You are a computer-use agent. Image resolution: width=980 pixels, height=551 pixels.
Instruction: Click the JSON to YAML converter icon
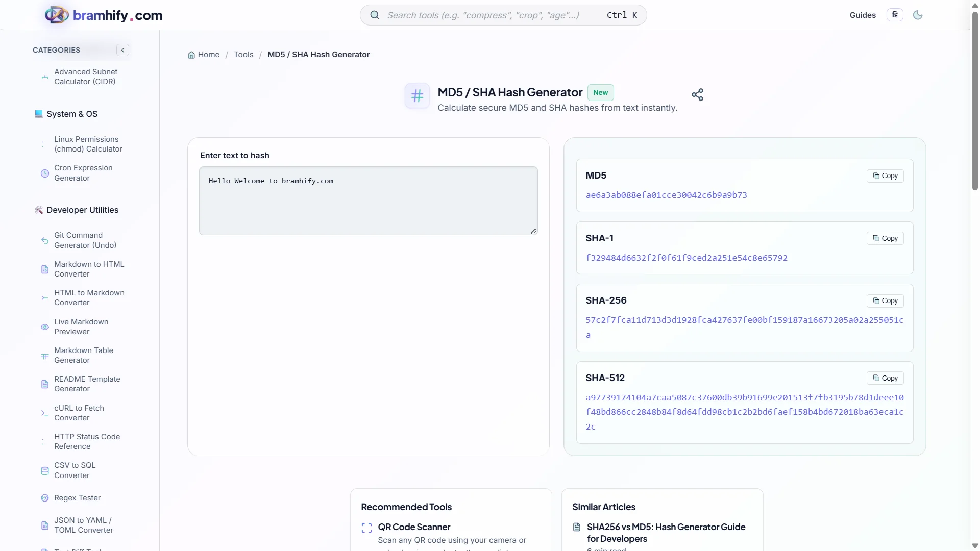45,525
